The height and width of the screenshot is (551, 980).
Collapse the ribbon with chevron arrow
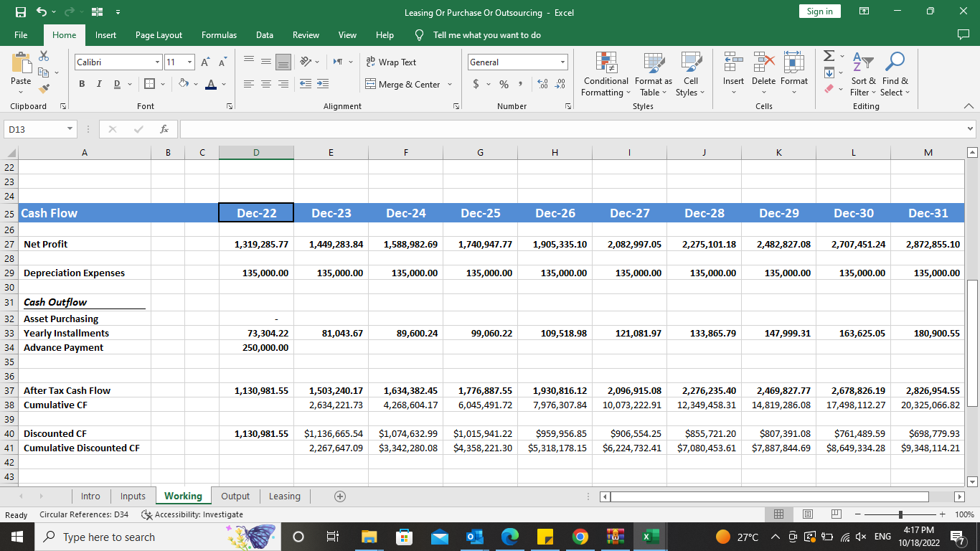pyautogui.click(x=969, y=106)
